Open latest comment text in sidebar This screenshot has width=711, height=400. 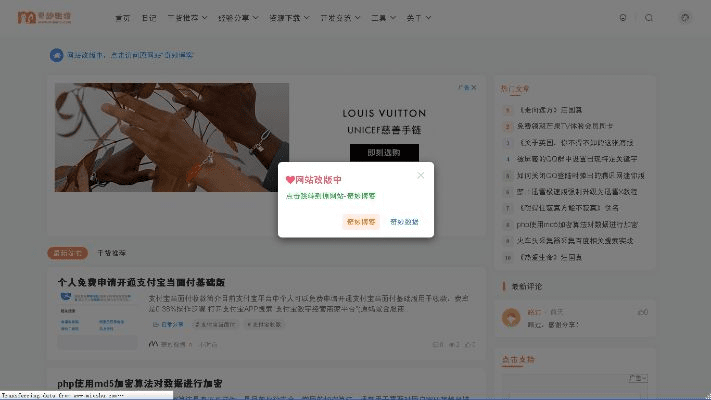point(553,325)
